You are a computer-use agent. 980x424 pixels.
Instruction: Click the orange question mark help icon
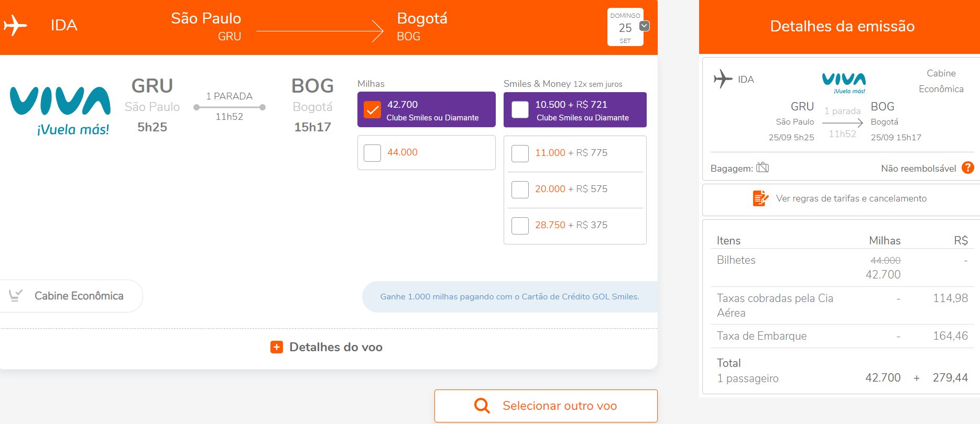click(968, 168)
